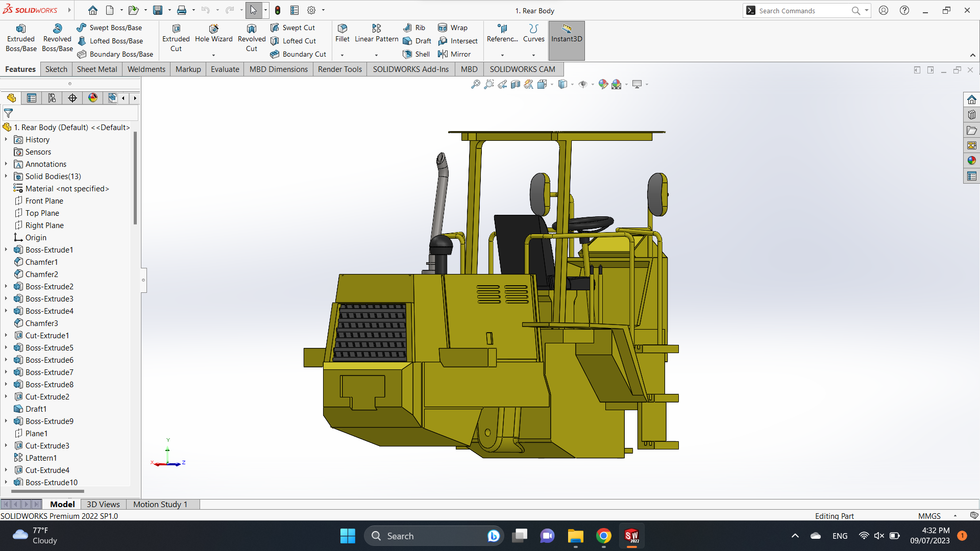
Task: Click the Mirror feature tool
Action: coord(454,54)
